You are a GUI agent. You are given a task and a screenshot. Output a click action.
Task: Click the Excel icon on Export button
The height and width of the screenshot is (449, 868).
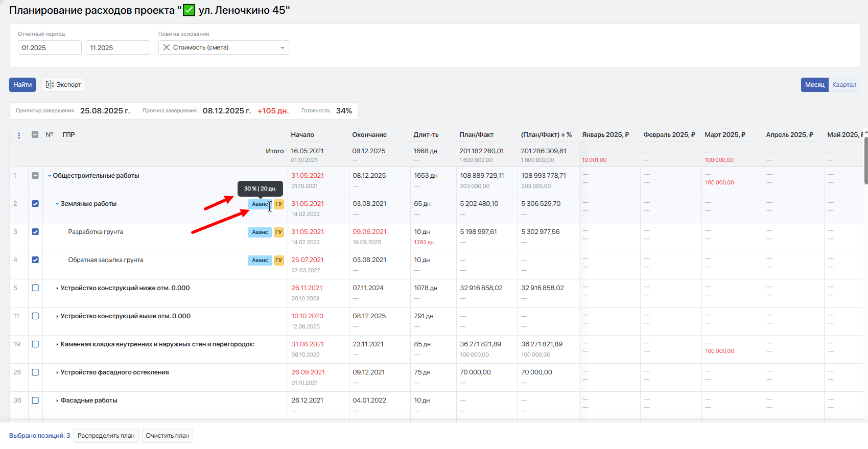[x=50, y=85]
